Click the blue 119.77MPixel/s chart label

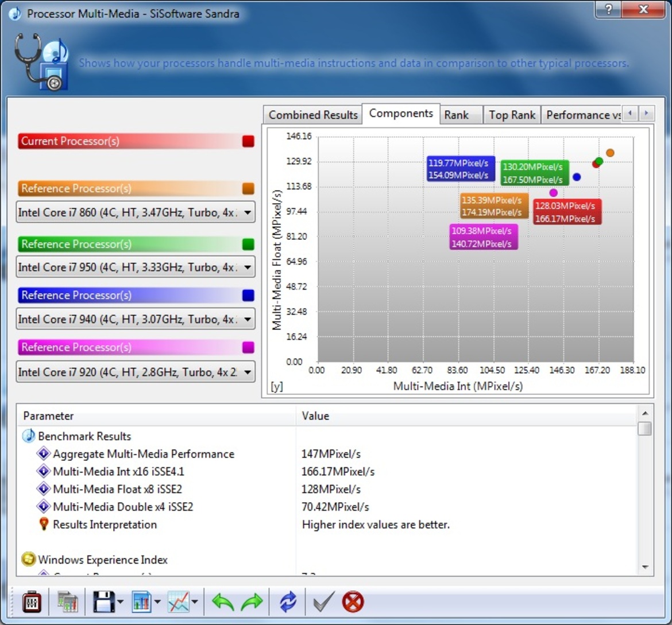(461, 169)
